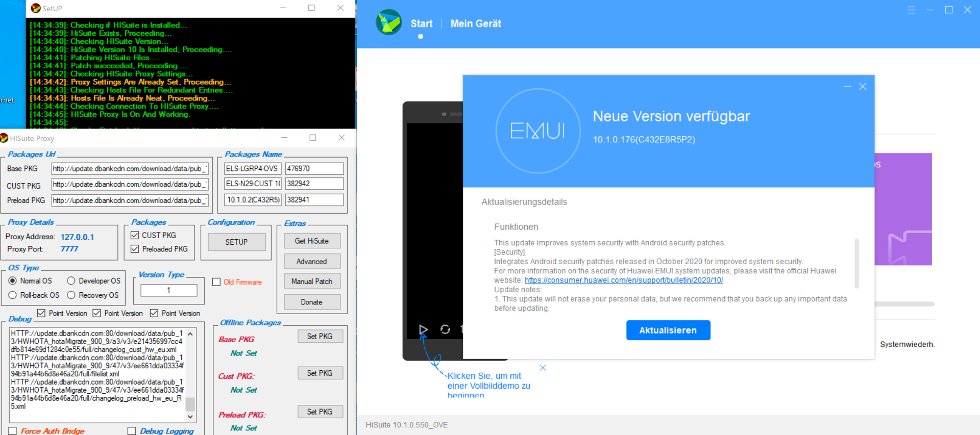The image size is (980, 435).
Task: Close the Neue Version verfügbar dialog
Action: pos(863,87)
